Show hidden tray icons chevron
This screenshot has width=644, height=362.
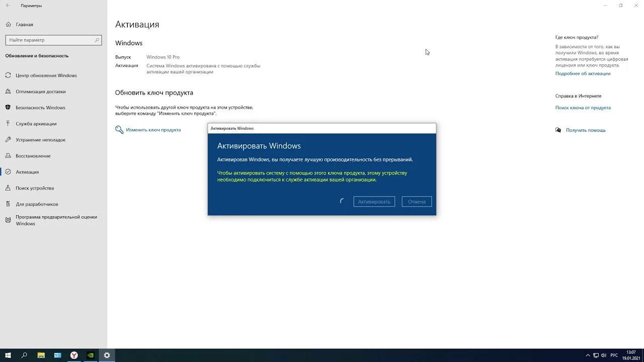[588, 355]
